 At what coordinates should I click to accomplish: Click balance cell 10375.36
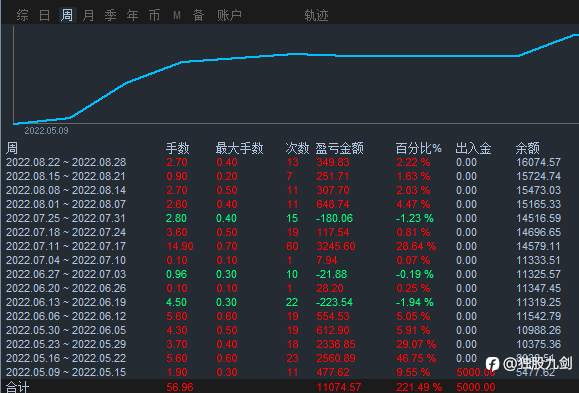538,345
